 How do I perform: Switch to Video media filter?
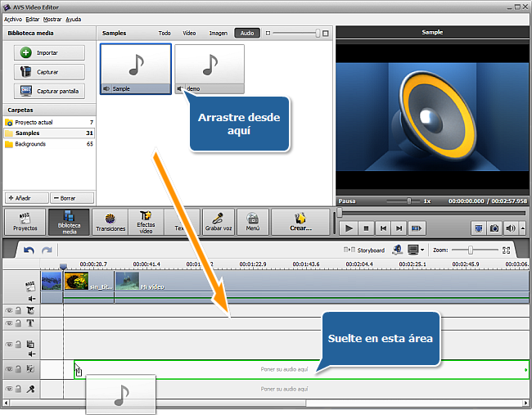189,34
